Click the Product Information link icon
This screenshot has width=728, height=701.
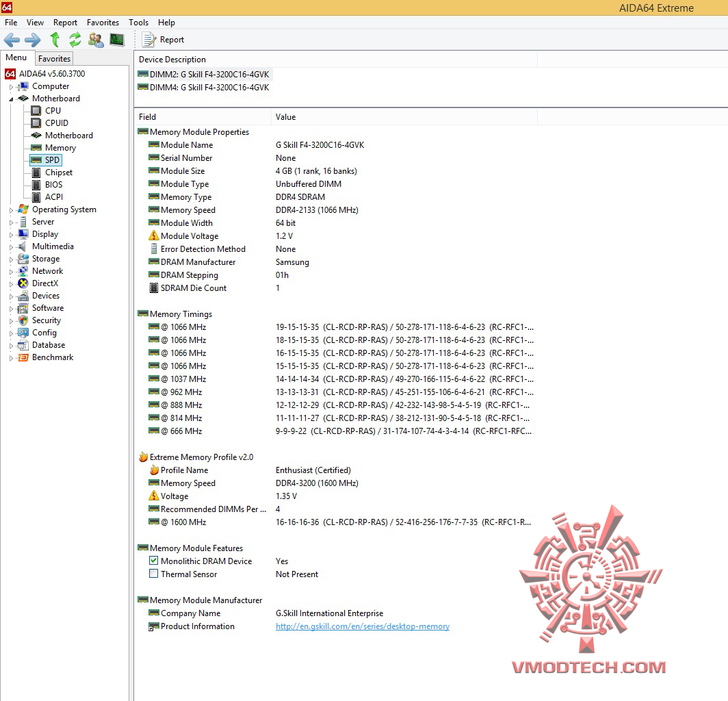pos(154,626)
